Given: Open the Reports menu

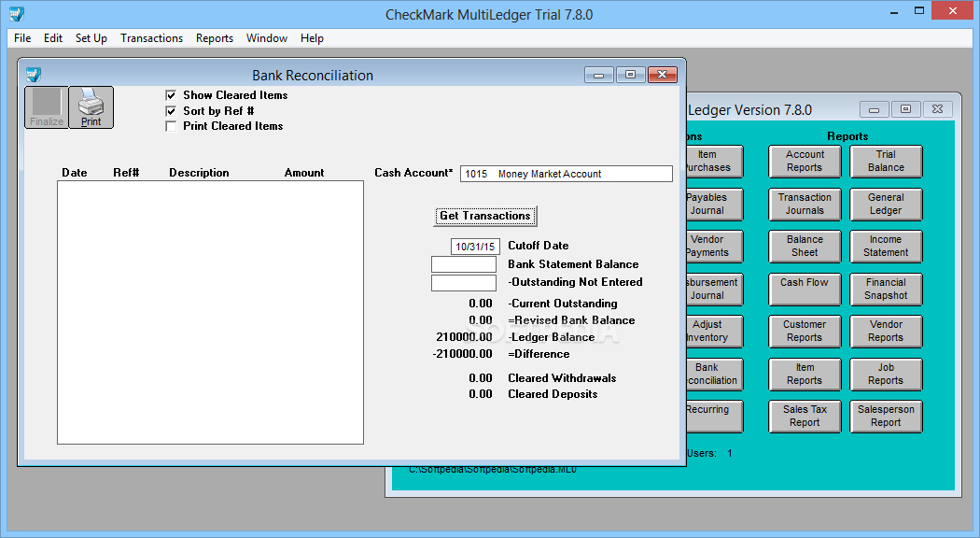Looking at the screenshot, I should pos(215,38).
